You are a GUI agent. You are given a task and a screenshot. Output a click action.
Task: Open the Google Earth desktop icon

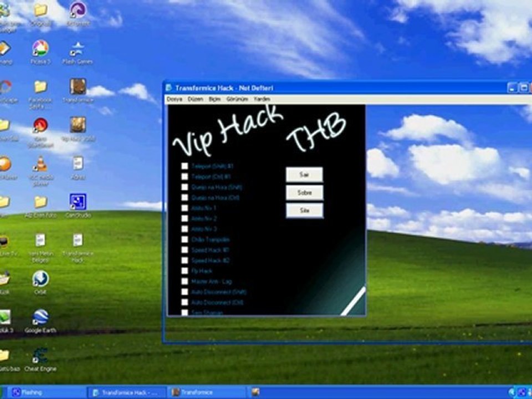40,321
